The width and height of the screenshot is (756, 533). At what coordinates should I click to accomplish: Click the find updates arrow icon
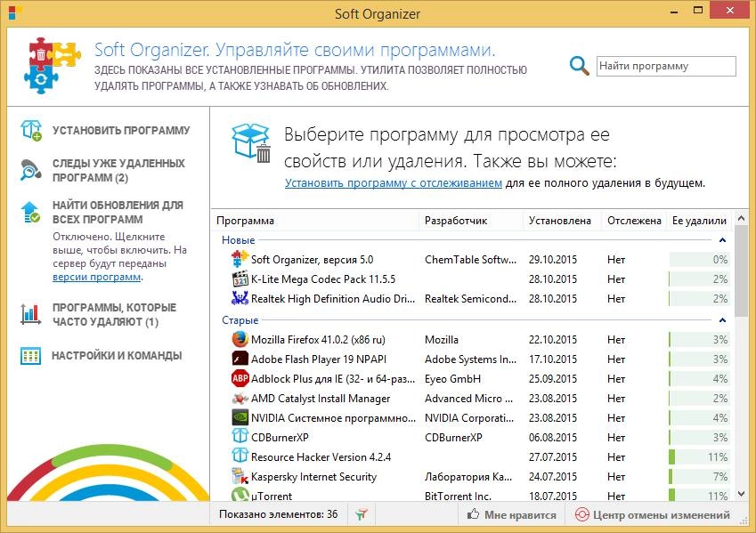click(x=31, y=213)
